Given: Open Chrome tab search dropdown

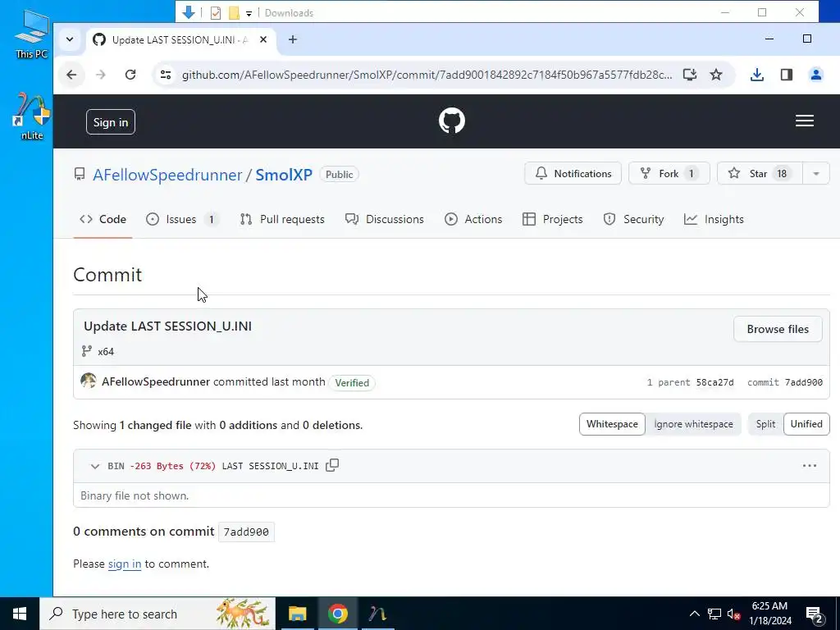Looking at the screenshot, I should click(x=70, y=39).
